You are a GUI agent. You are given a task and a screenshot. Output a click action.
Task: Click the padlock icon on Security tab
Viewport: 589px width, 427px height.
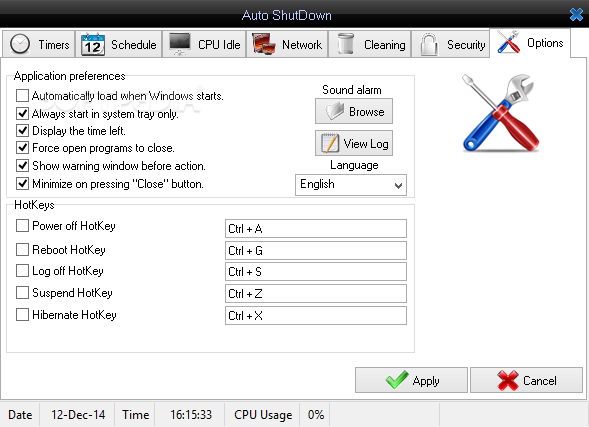pos(429,44)
